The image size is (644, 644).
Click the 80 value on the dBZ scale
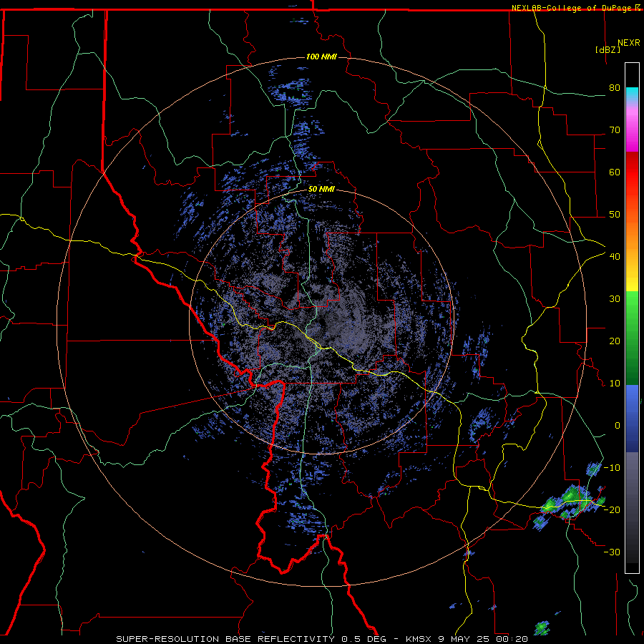tap(615, 88)
